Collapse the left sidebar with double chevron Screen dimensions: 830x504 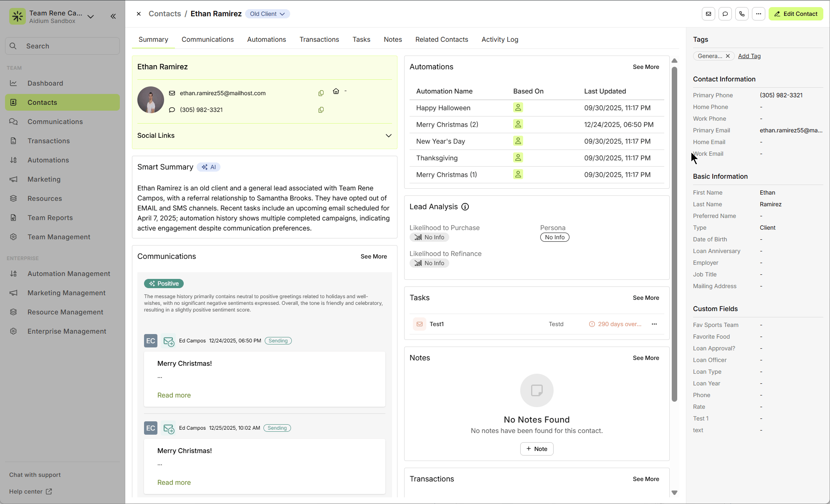pos(113,16)
